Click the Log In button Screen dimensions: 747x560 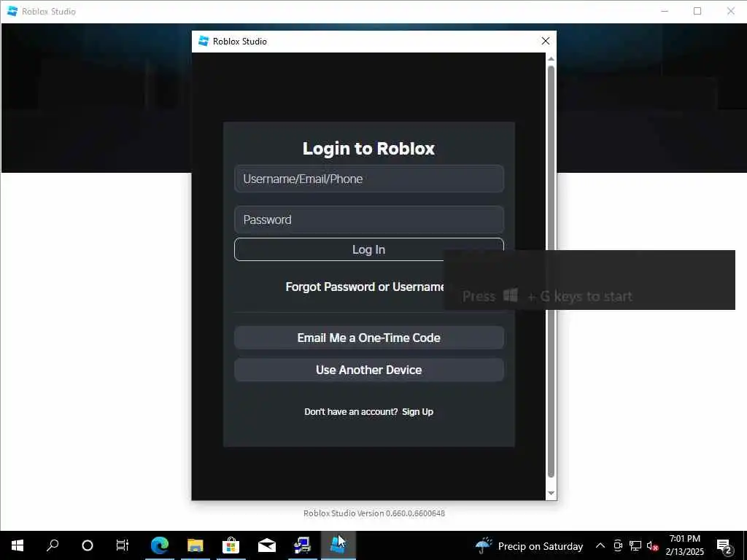[368, 249]
